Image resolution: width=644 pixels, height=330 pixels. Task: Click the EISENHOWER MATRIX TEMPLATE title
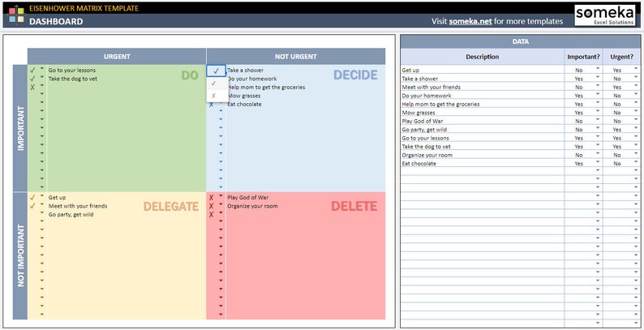coord(84,8)
